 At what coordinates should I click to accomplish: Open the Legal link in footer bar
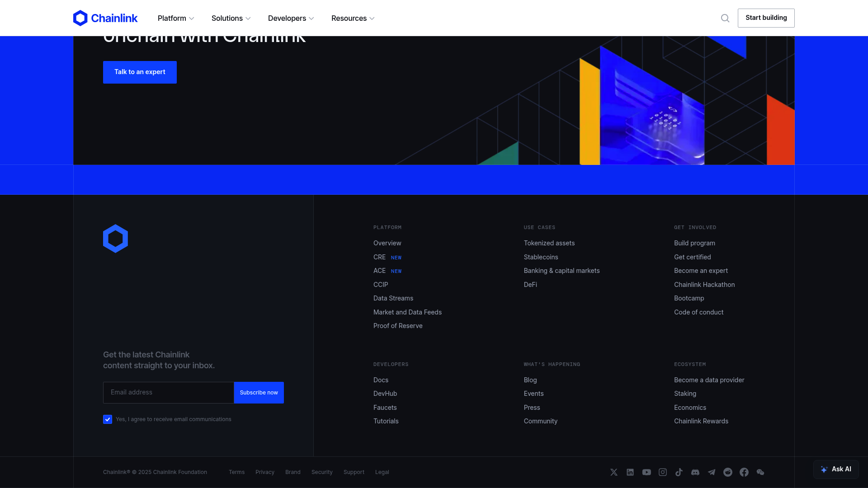(382, 472)
